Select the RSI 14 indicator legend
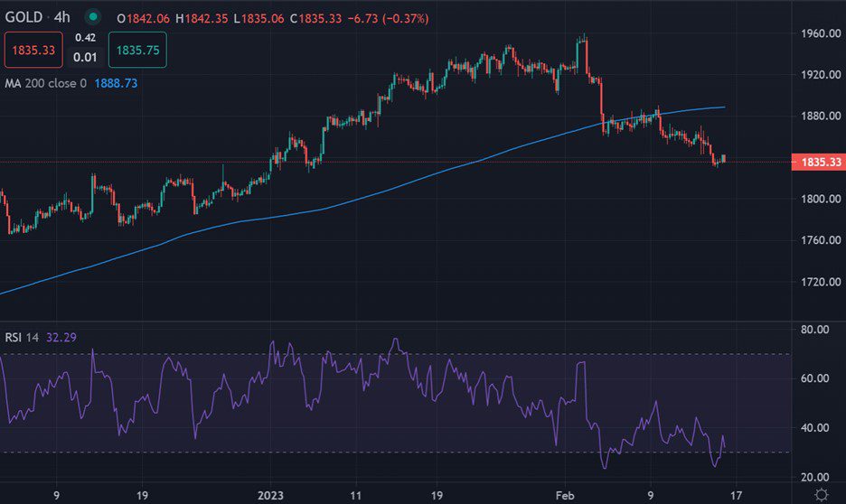Viewport: 846px width, 504px height. 22,338
